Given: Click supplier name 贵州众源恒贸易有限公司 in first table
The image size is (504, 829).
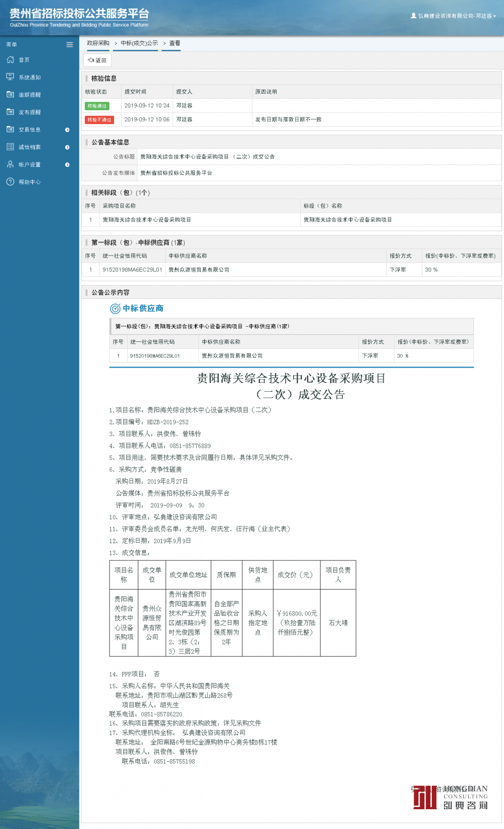Looking at the screenshot, I should [x=199, y=270].
